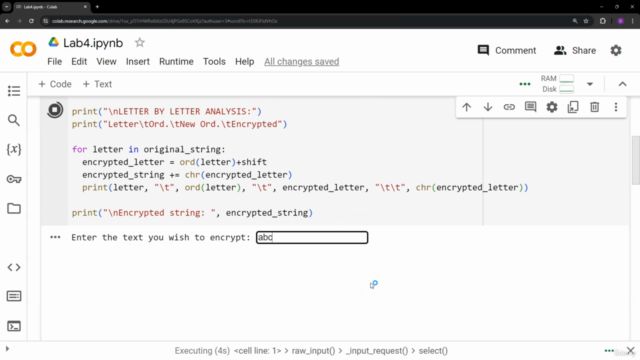Image resolution: width=640 pixels, height=360 pixels.
Task: Open output cell options dots
Action: tap(55, 237)
